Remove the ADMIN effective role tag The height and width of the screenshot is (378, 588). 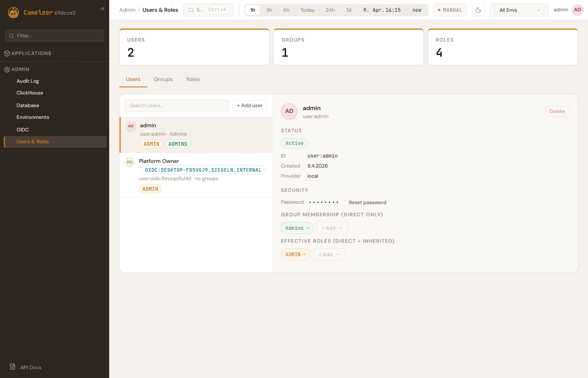[x=304, y=255]
